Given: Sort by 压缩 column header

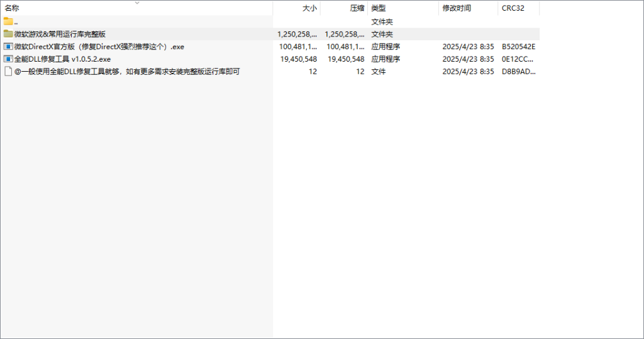Looking at the screenshot, I should [x=344, y=8].
